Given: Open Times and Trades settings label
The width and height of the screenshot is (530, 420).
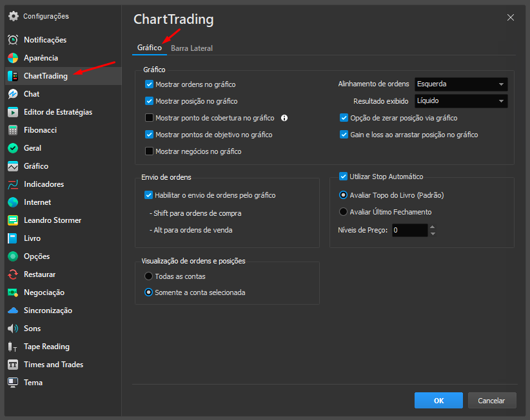Looking at the screenshot, I should pyautogui.click(x=54, y=365).
